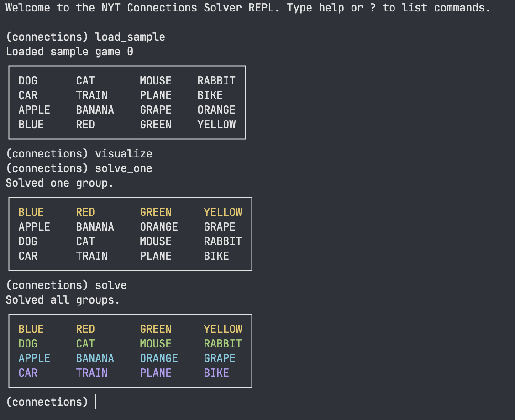
Task: Click the light-blue ORANGE word
Action: pos(159,358)
